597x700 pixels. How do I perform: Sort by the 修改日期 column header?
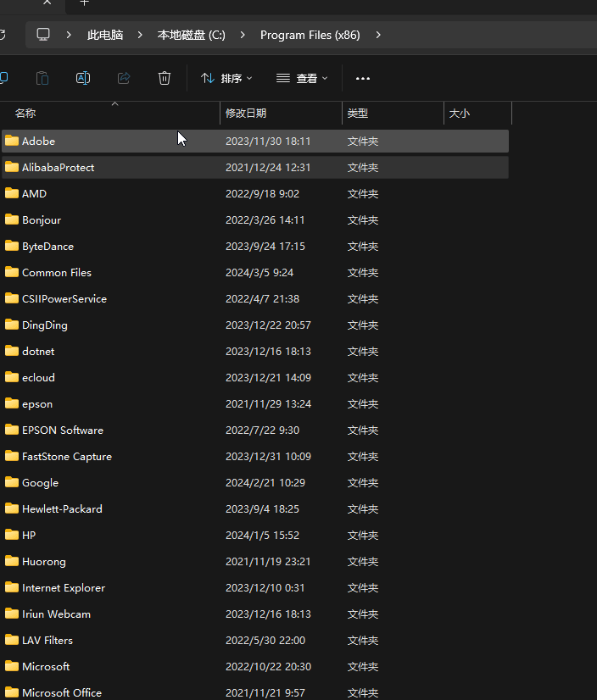[x=246, y=113]
